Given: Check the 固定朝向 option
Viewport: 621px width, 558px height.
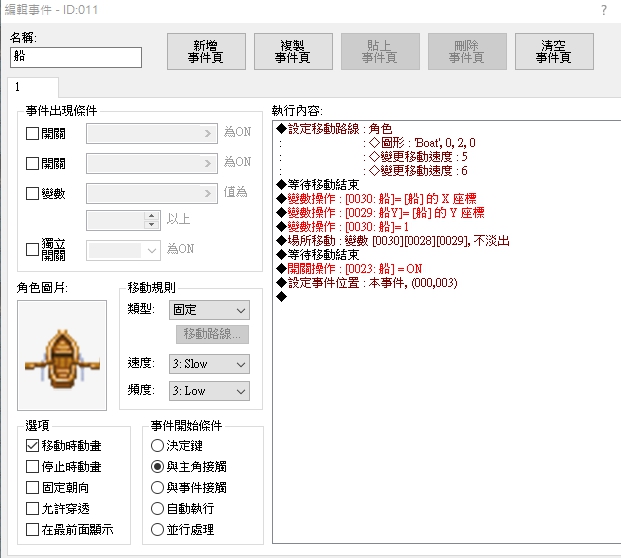Looking at the screenshot, I should click(x=32, y=488).
